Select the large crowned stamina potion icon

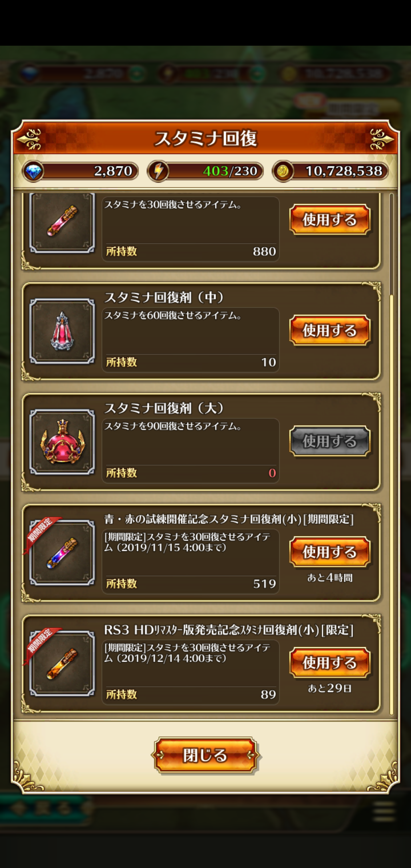pos(62,442)
